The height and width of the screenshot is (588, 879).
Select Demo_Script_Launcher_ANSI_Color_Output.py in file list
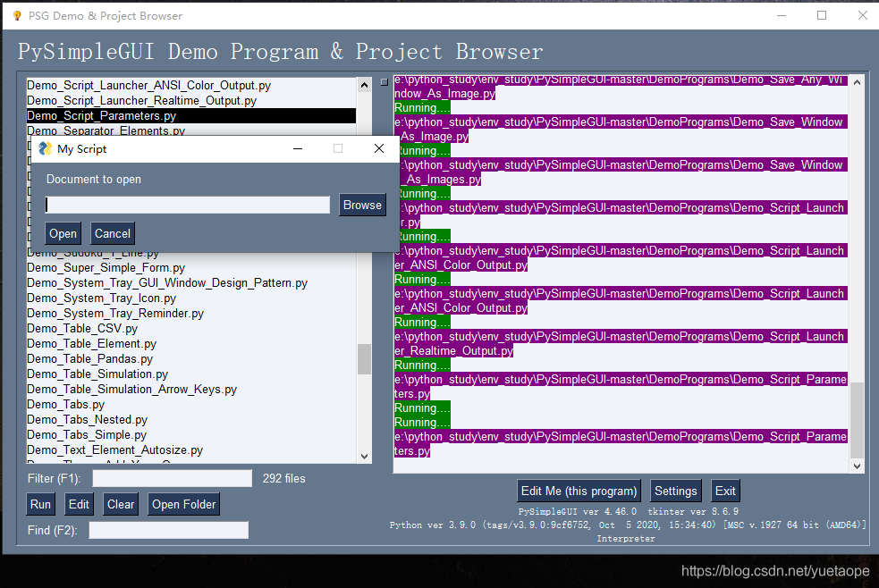click(x=191, y=85)
